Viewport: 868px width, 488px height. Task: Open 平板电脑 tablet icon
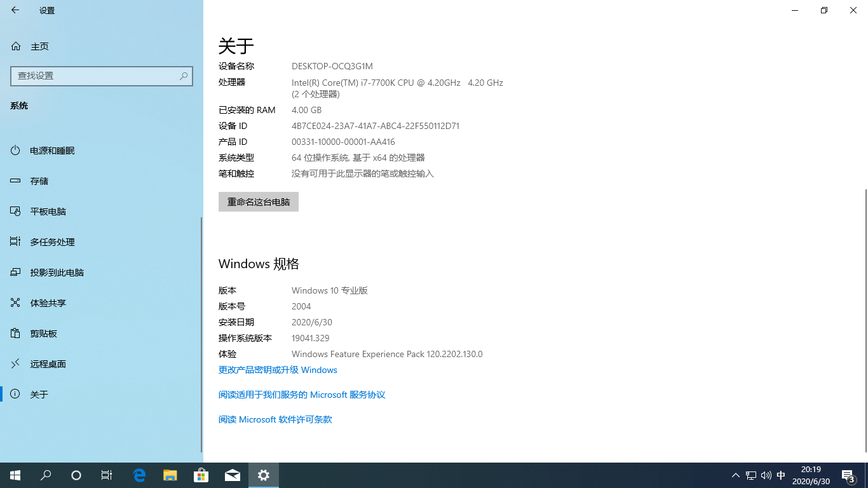tap(16, 212)
